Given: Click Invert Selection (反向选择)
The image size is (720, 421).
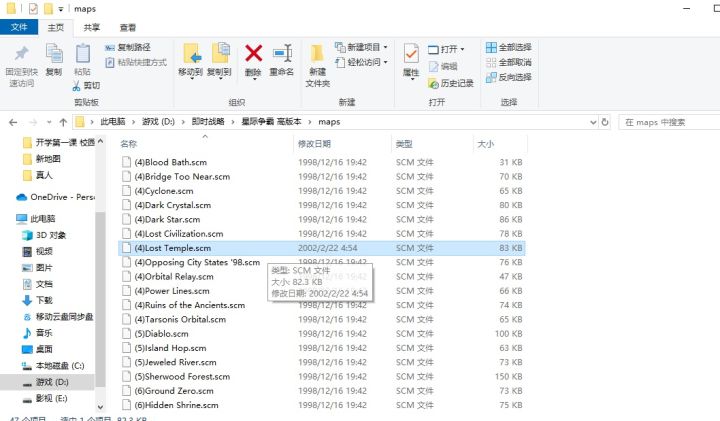Looking at the screenshot, I should coord(509,77).
